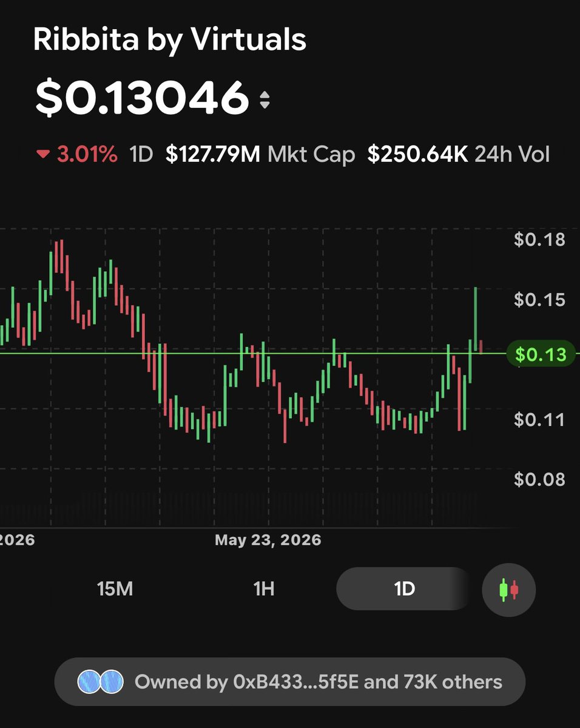Viewport: 580px width, 728px height.
Task: Click the $0.13046 price value
Action: point(142,98)
